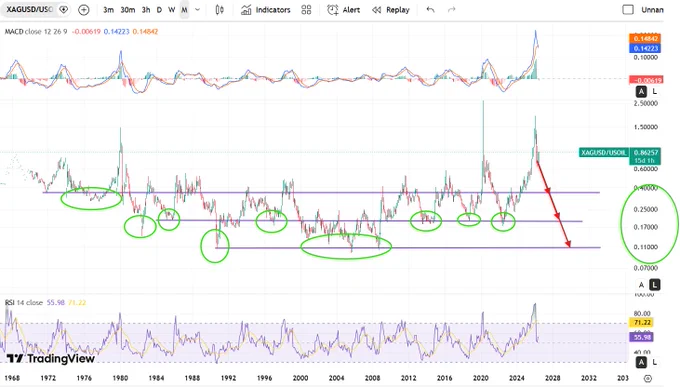Click the MACD histogram value -0.00619
This screenshot has width=680, height=387.
point(86,32)
